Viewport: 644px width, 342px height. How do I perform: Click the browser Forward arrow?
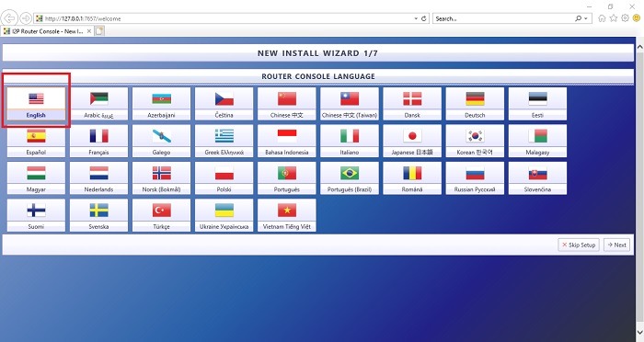tap(26, 18)
